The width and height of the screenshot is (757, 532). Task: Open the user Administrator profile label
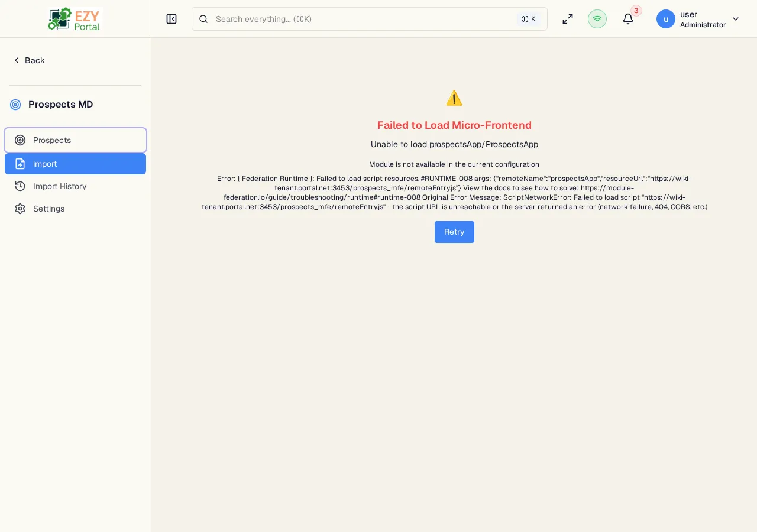(703, 19)
